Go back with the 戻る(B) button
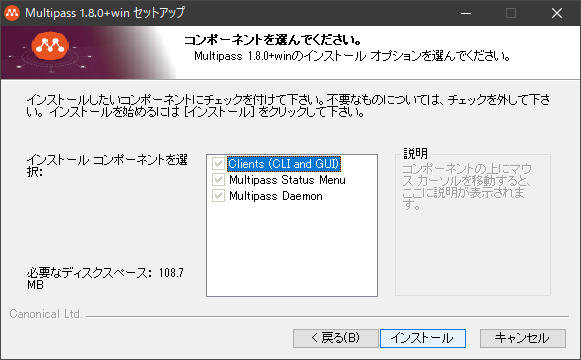The image size is (581, 360). click(335, 338)
